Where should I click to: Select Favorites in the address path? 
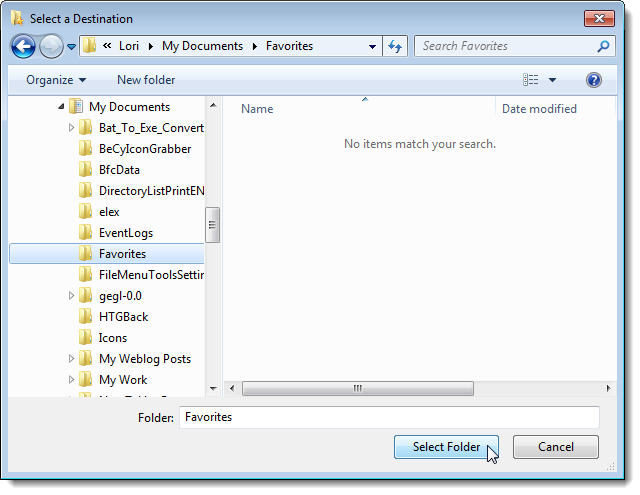click(x=289, y=46)
